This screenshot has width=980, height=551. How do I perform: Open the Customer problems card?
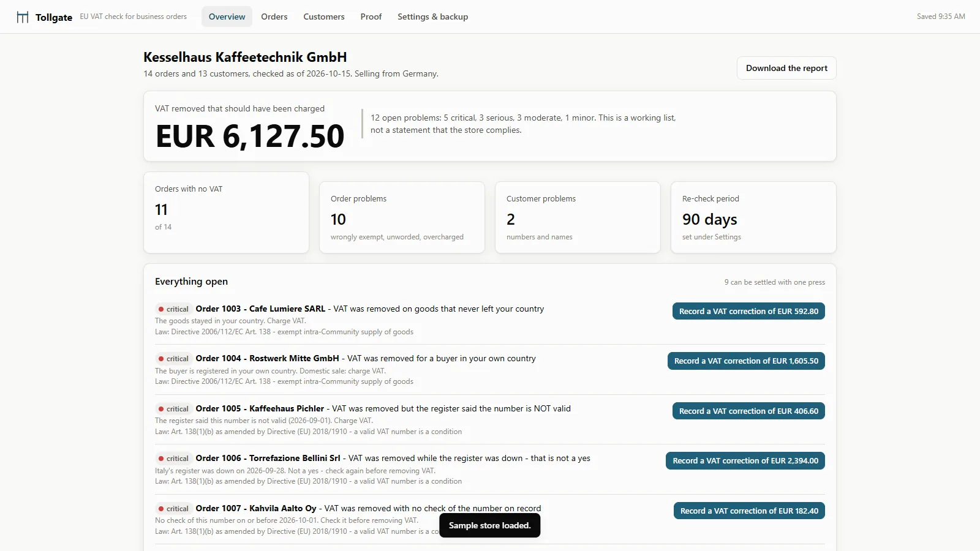point(578,217)
